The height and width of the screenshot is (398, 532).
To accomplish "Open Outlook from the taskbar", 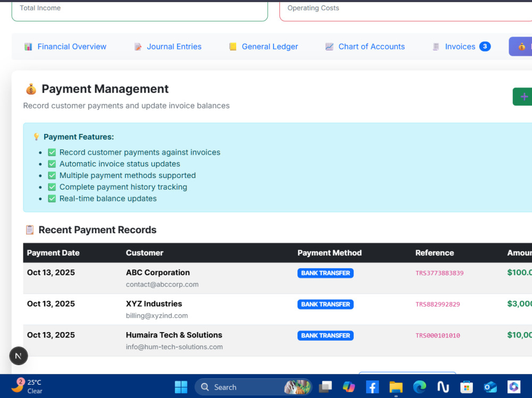I will tap(491, 387).
